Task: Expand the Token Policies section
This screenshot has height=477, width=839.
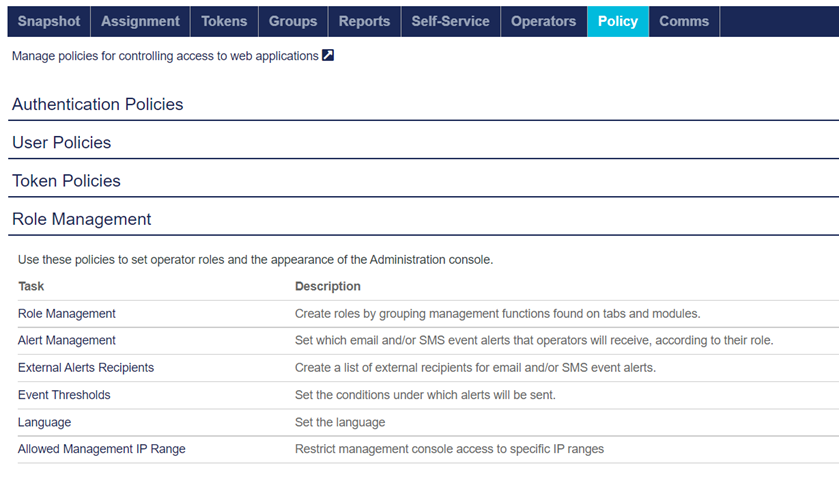Action: coord(66,181)
